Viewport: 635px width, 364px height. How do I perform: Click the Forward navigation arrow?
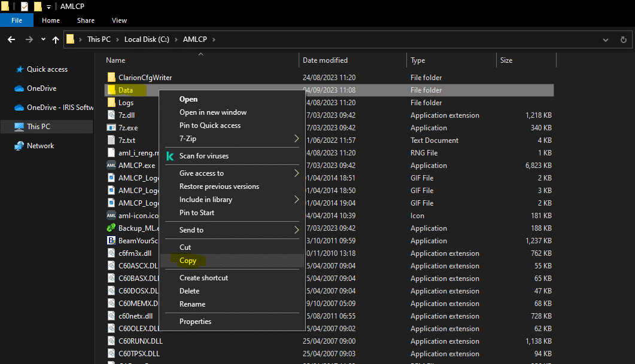point(29,39)
